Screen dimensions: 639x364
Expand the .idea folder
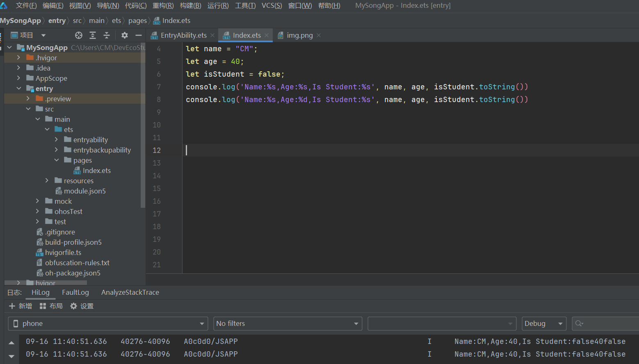pos(18,68)
